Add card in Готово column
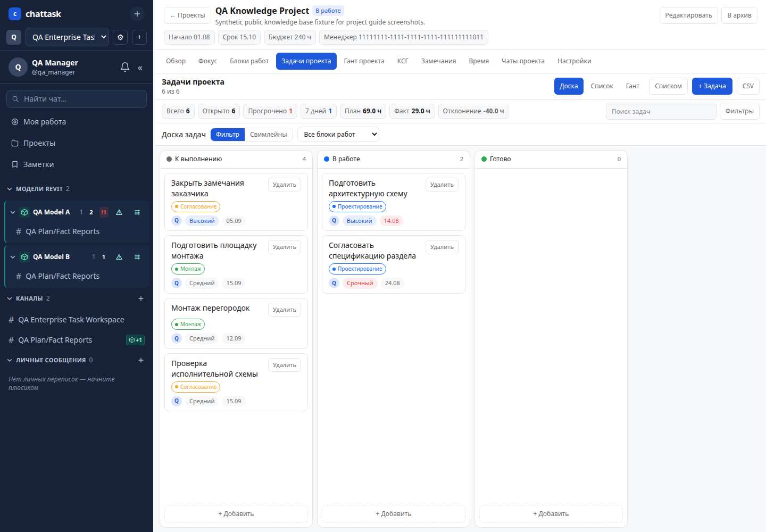The height and width of the screenshot is (532, 766). pyautogui.click(x=551, y=514)
